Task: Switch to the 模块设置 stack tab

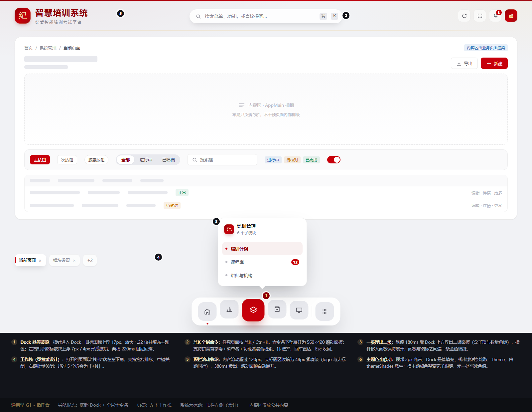Action: click(x=62, y=260)
